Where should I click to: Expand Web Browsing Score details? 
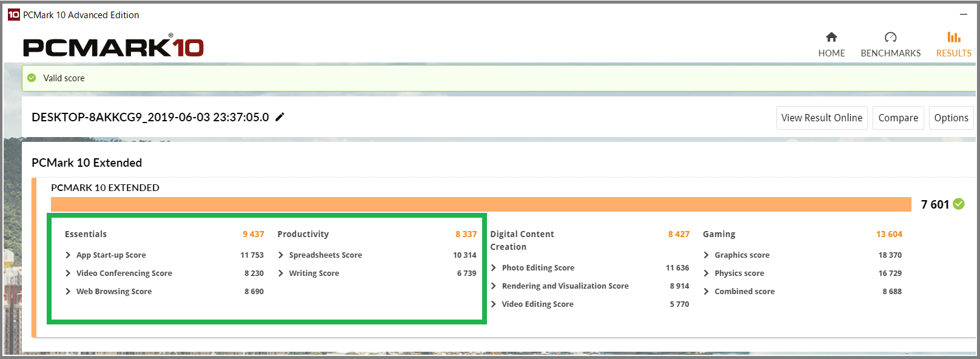pos(68,292)
